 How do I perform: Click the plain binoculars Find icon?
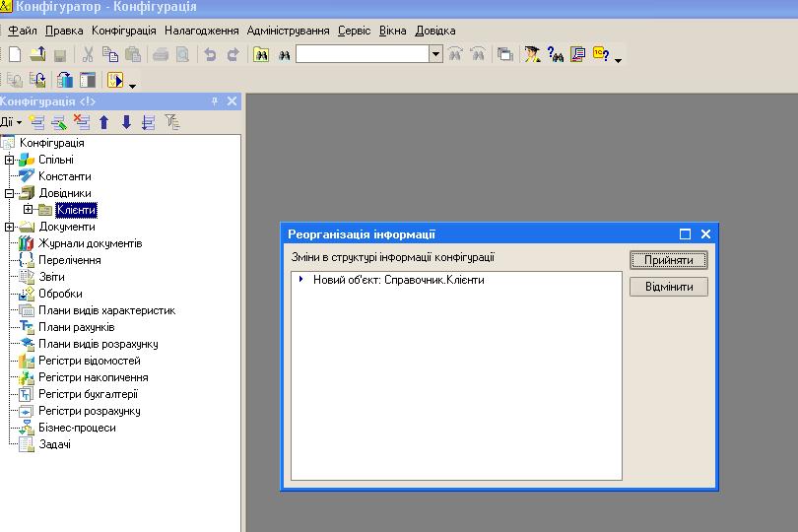pos(284,55)
